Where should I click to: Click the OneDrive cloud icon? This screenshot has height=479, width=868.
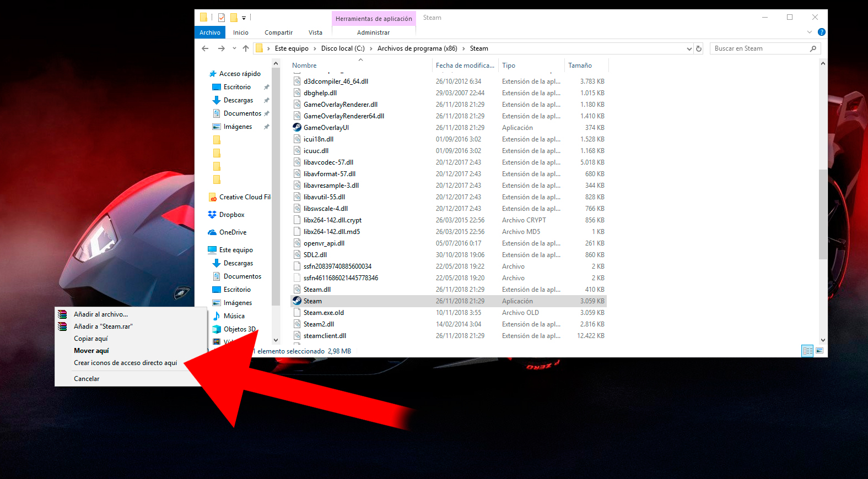coord(212,232)
